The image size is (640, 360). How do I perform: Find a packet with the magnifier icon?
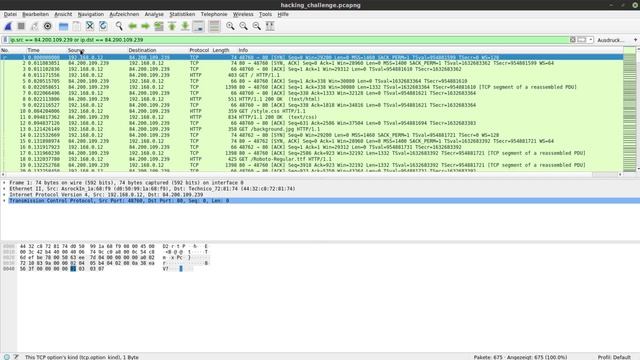pyautogui.click(x=119, y=26)
